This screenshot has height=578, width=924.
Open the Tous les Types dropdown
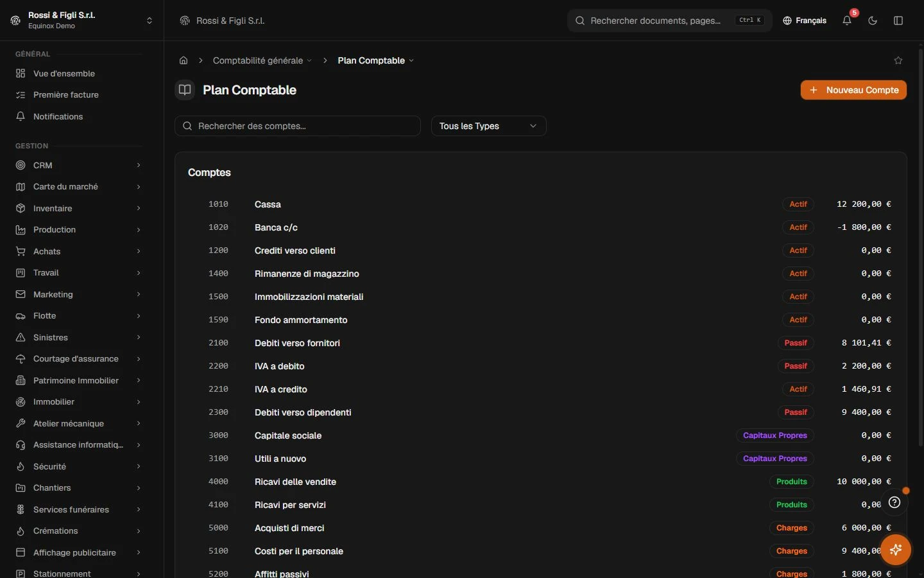click(488, 126)
